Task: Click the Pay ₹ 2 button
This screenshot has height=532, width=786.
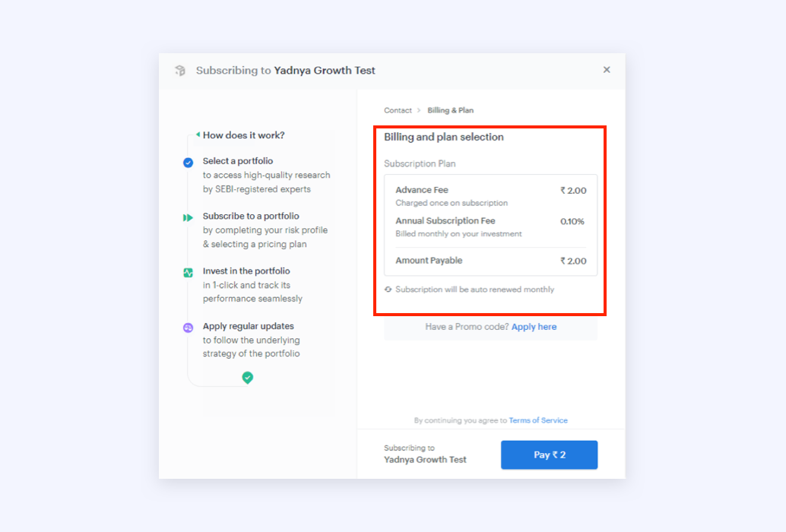Action: (x=549, y=454)
